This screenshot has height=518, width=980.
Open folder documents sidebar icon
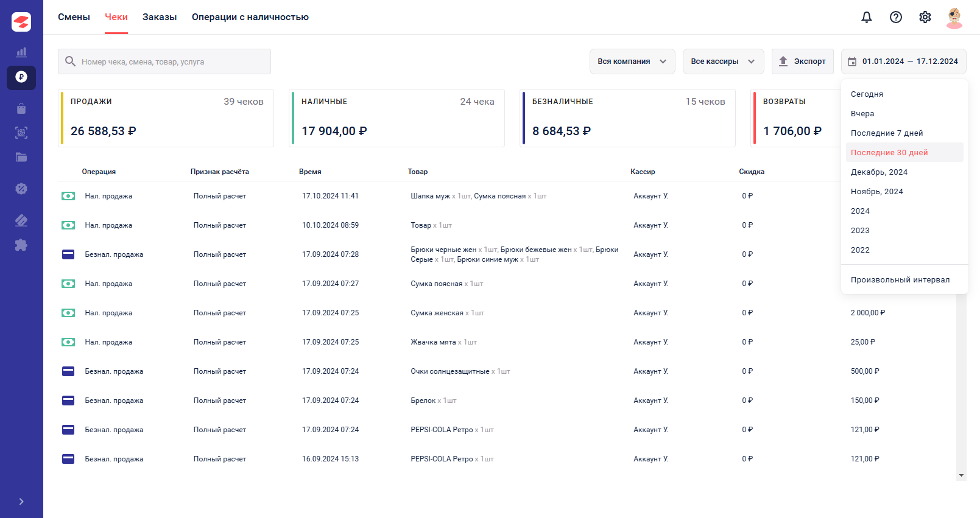click(x=21, y=157)
